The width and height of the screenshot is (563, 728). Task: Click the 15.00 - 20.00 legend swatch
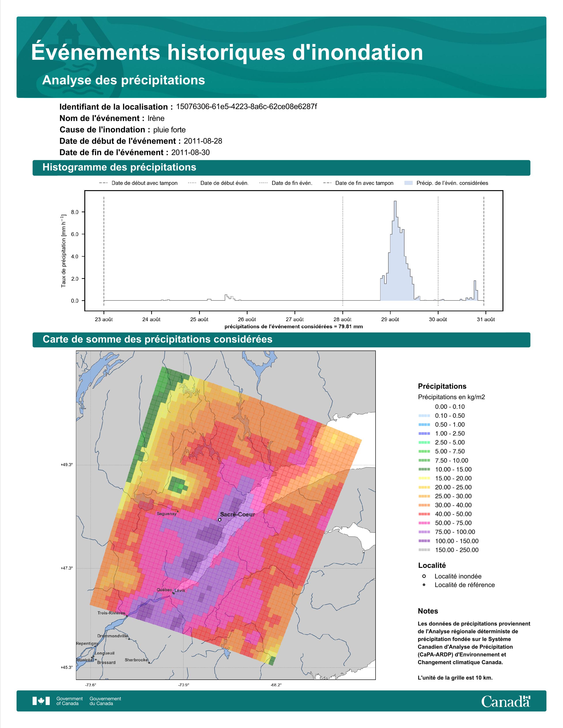(424, 478)
